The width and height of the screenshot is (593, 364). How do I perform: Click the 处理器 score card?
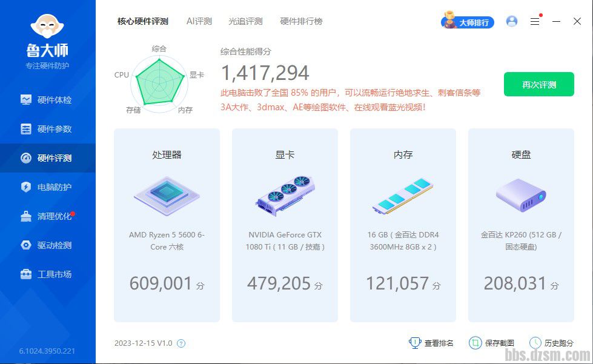tap(167, 225)
